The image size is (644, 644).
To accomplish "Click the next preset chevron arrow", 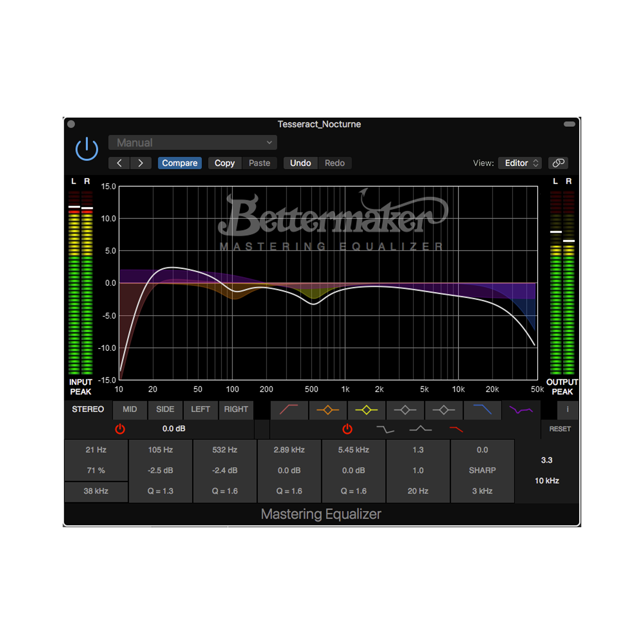I will click(x=141, y=163).
